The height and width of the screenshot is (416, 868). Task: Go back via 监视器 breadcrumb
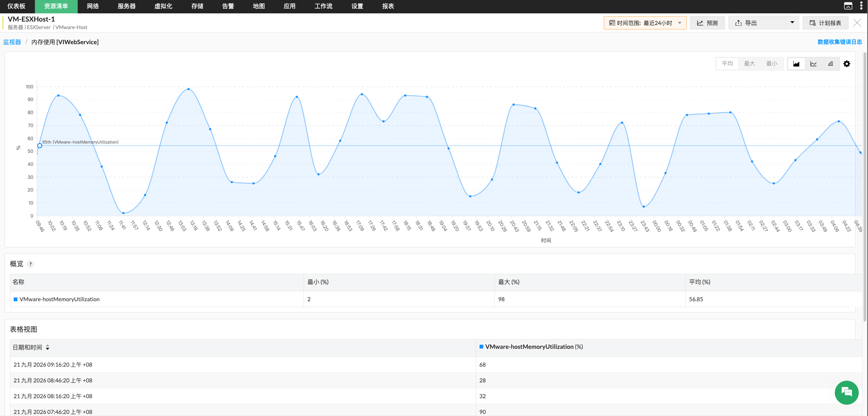pyautogui.click(x=12, y=42)
